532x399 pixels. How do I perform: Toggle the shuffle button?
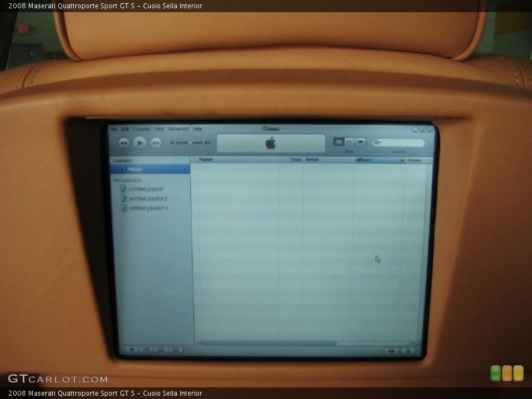(146, 350)
